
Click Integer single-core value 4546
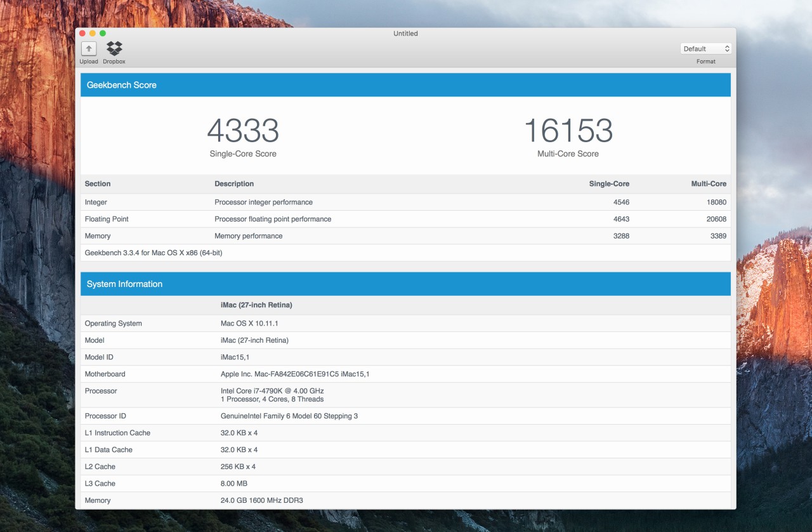[x=620, y=203]
